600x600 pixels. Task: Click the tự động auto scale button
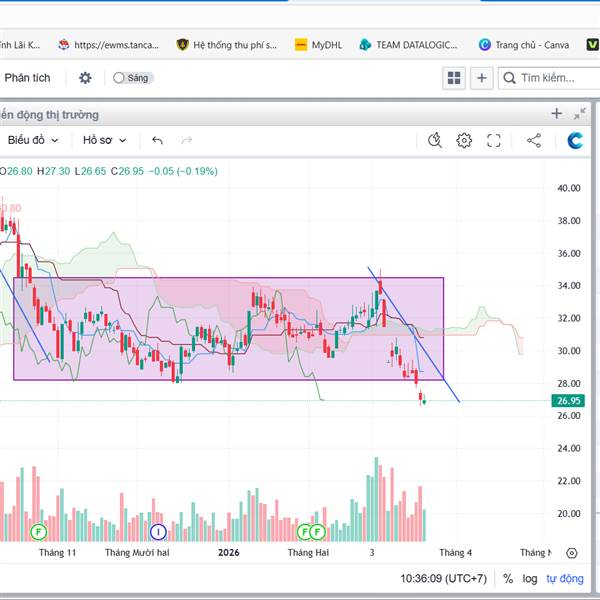click(x=565, y=578)
